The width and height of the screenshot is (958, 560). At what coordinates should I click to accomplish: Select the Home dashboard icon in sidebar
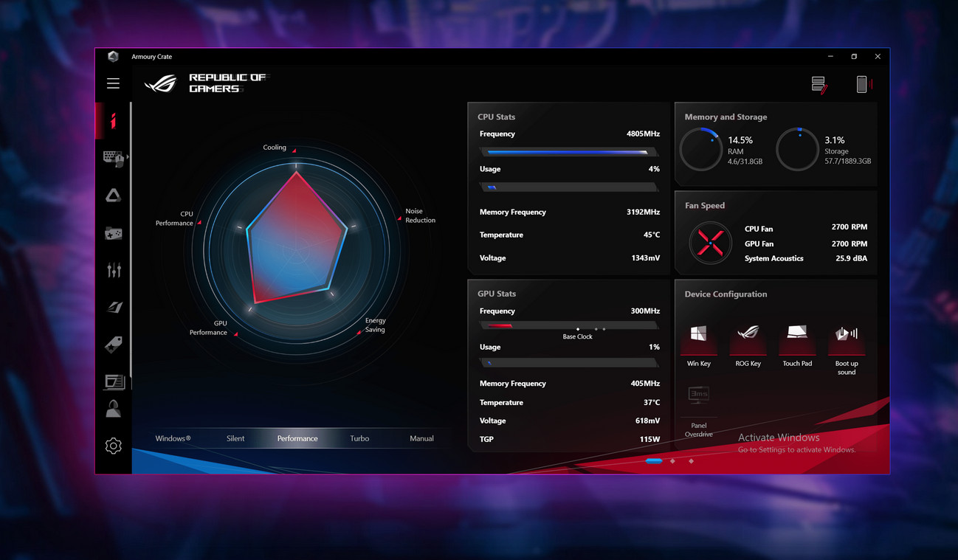113,120
